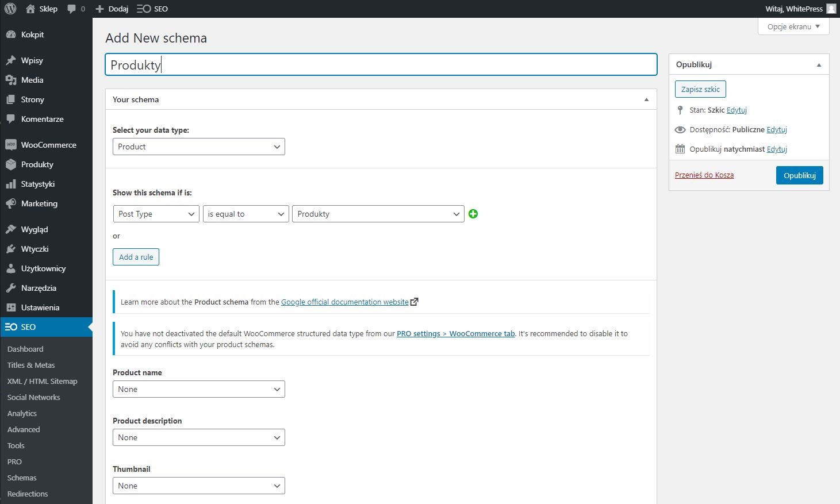The image size is (840, 504).
Task: Click Przenieś do Kosza link
Action: pyautogui.click(x=704, y=175)
